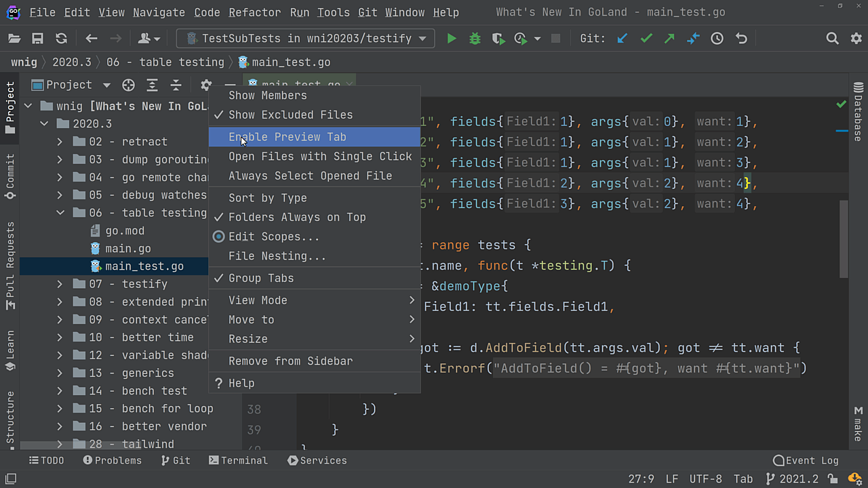The height and width of the screenshot is (488, 868).
Task: Expand the '07 - testify' folder
Action: tap(60, 283)
